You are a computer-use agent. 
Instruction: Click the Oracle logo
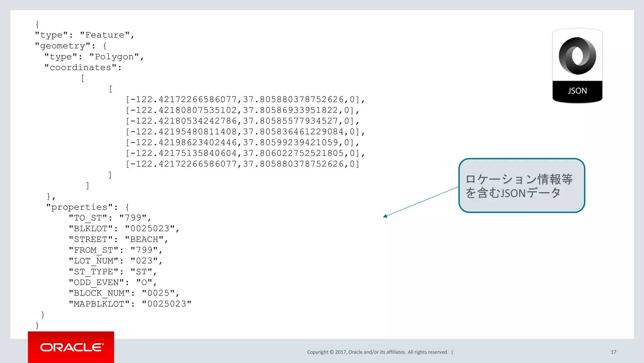pos(71,347)
